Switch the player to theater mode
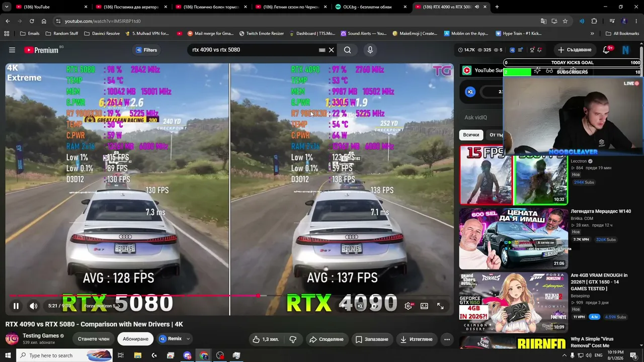This screenshot has height=362, width=644. [x=424, y=306]
